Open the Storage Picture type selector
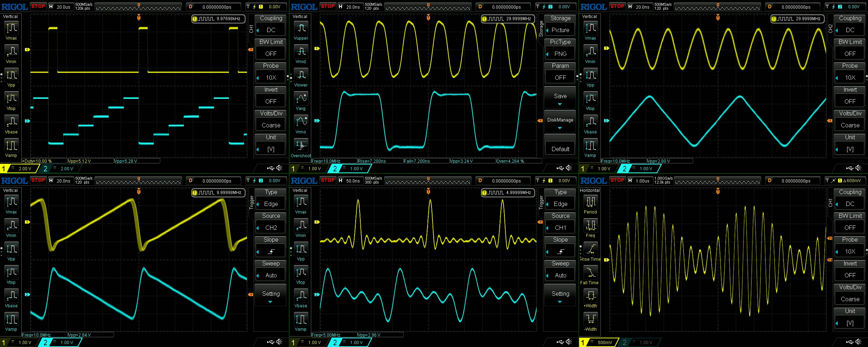Screen dimensions: 868x347 [560, 26]
